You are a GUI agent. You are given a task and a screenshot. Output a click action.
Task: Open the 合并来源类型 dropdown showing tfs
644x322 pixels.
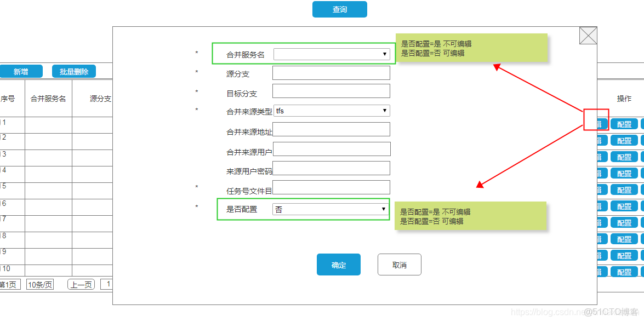pyautogui.click(x=331, y=111)
